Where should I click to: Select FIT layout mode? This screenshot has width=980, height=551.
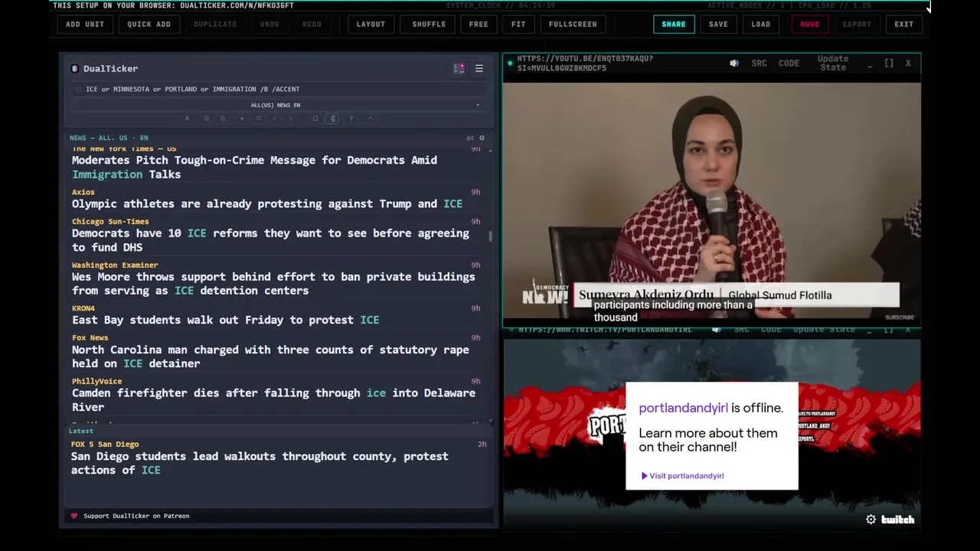click(x=518, y=24)
